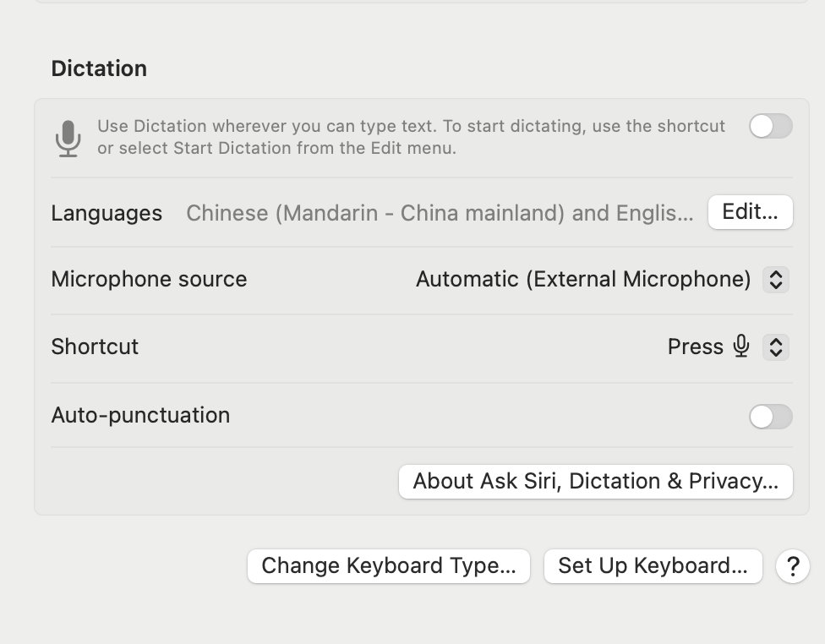Viewport: 825px width, 644px height.
Task: Click the Dictation section heading
Action: tap(99, 68)
